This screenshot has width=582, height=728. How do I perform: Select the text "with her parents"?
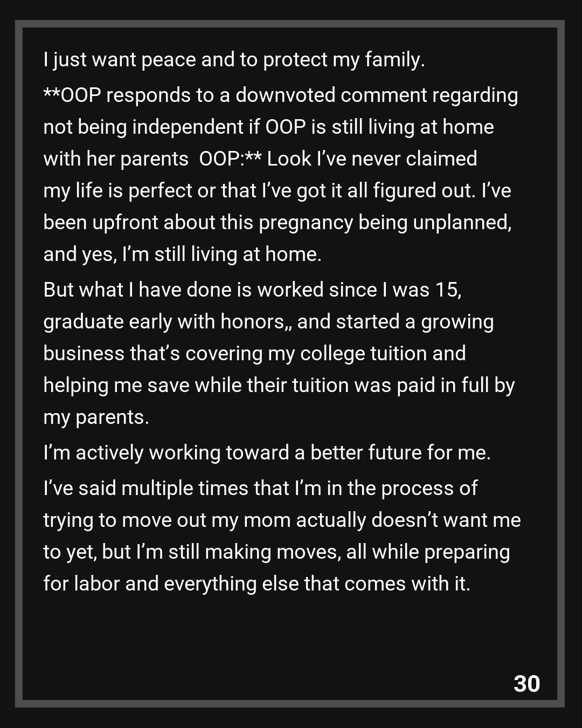[x=116, y=159]
